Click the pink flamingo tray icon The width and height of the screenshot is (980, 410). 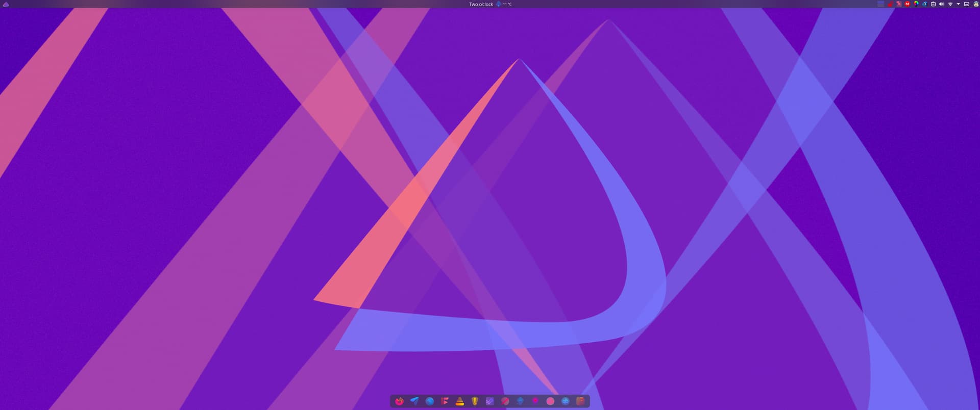(899, 4)
